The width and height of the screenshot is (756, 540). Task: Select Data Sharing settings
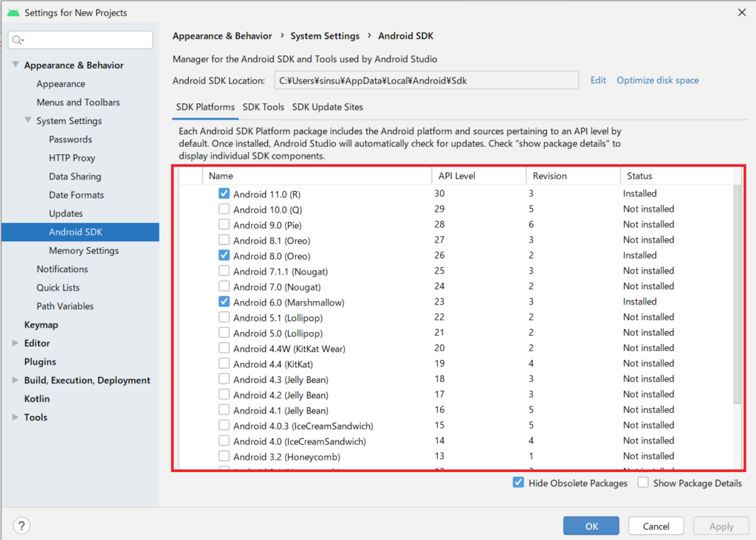pyautogui.click(x=75, y=176)
